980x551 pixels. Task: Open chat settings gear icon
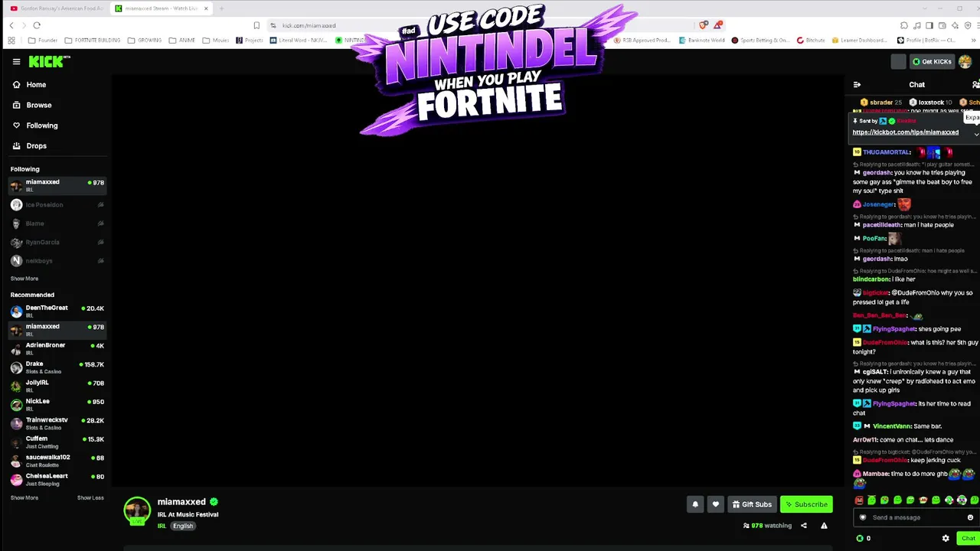click(x=946, y=538)
